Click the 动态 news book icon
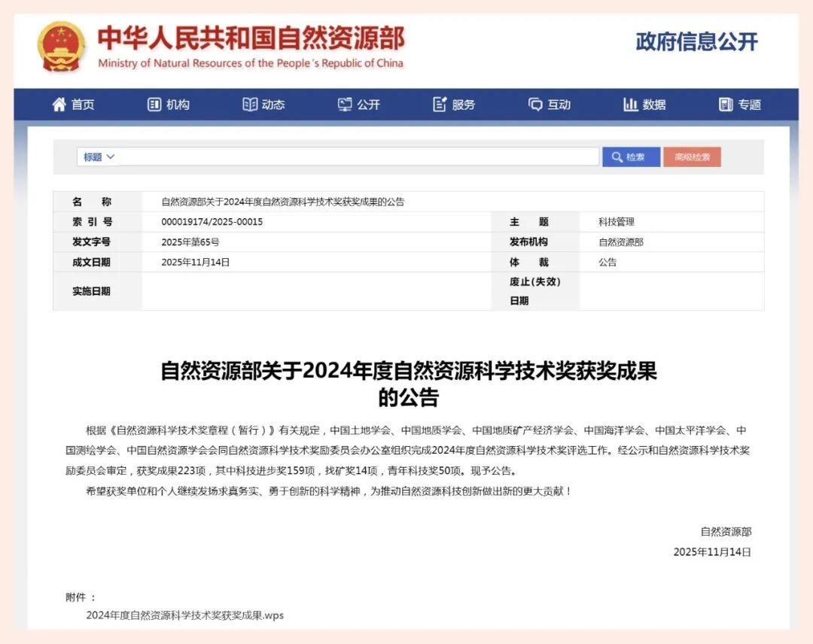 point(250,105)
